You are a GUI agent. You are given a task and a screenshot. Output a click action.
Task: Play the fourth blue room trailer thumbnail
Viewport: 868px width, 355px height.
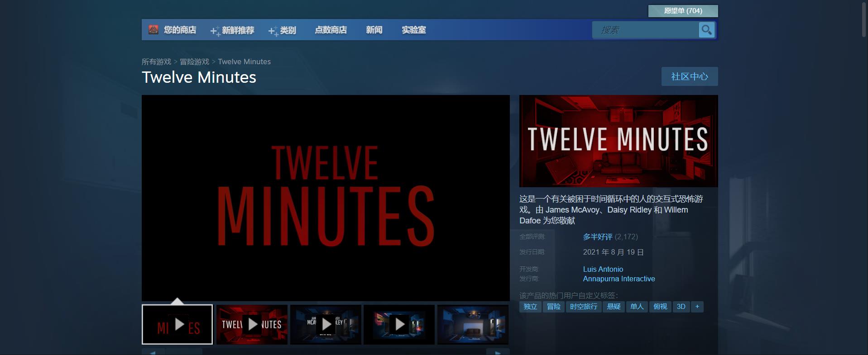click(x=399, y=324)
